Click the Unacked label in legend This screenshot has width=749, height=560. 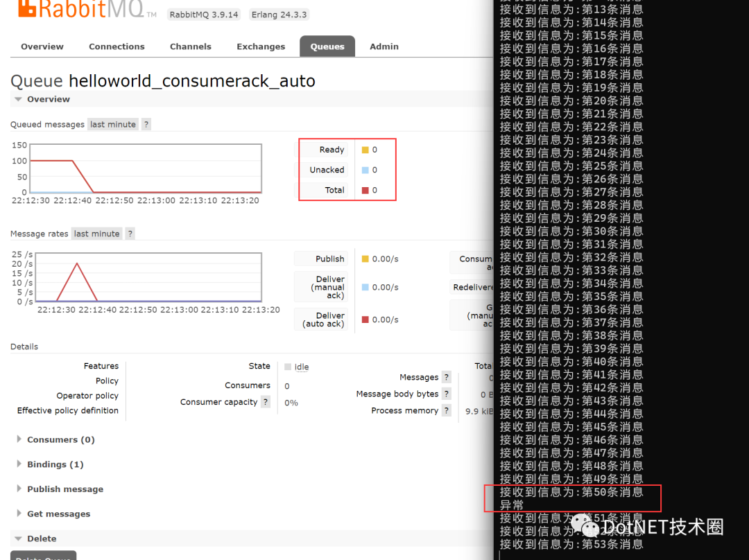coord(327,170)
